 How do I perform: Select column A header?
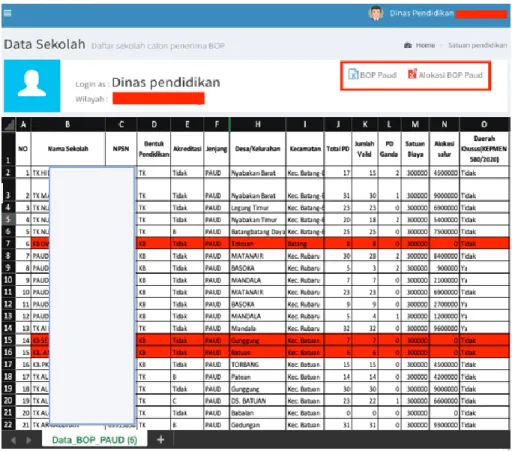[x=23, y=125]
